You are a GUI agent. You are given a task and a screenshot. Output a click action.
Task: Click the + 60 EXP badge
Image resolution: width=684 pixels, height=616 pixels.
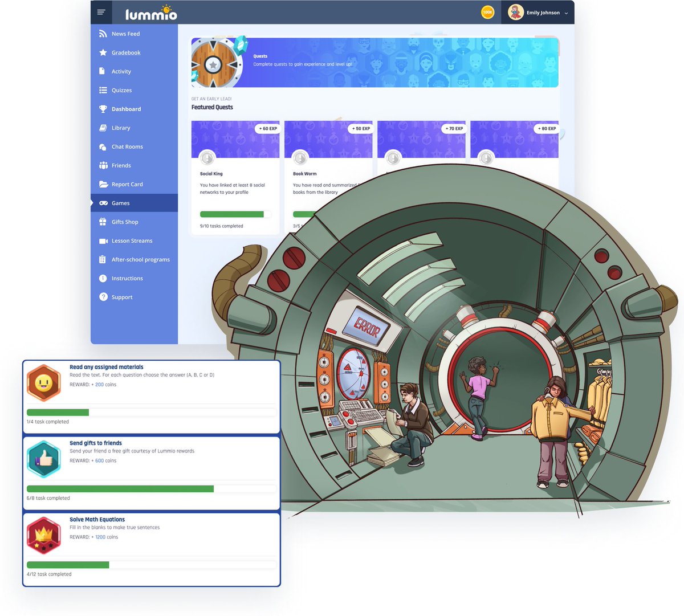pyautogui.click(x=267, y=129)
